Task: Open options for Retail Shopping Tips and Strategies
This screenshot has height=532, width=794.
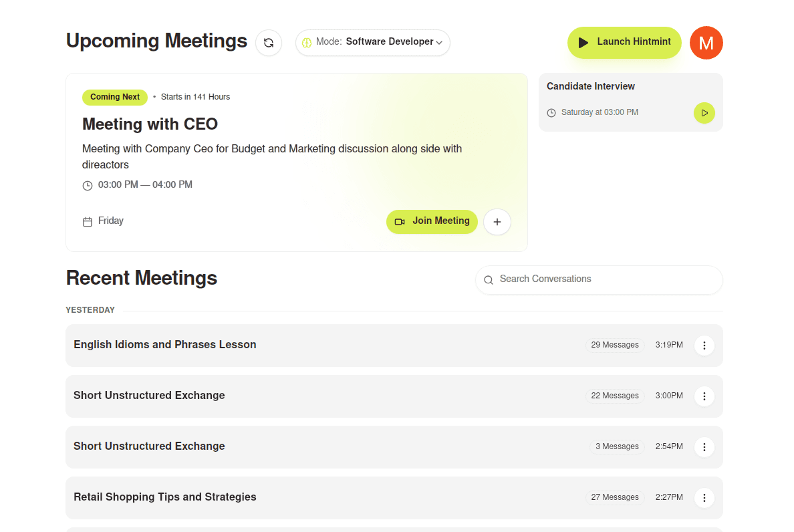Action: (x=704, y=498)
